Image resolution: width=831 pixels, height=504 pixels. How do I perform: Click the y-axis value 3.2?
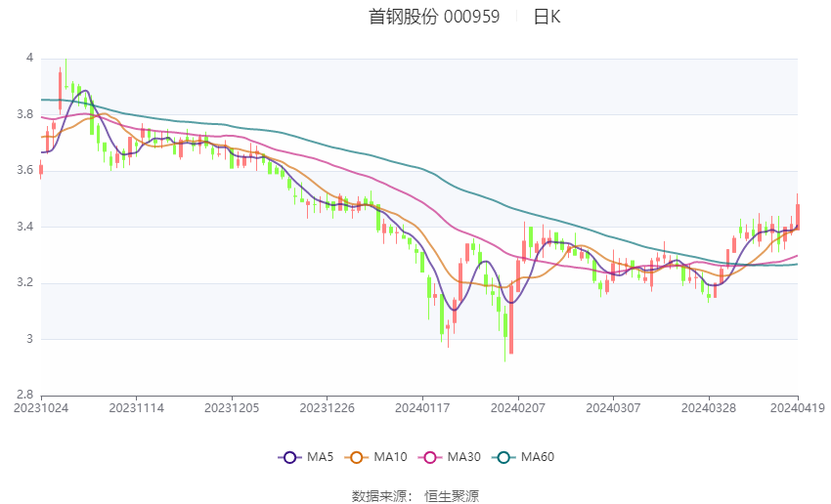click(x=24, y=282)
